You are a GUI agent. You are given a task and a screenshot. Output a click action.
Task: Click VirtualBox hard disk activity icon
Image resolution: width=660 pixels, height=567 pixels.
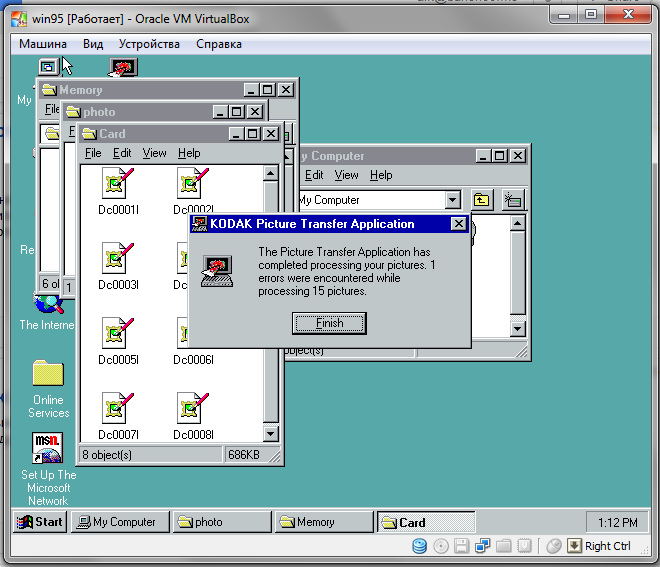point(419,546)
